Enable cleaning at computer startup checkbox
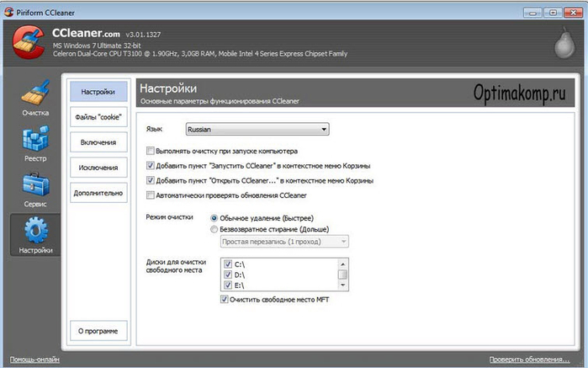 151,151
